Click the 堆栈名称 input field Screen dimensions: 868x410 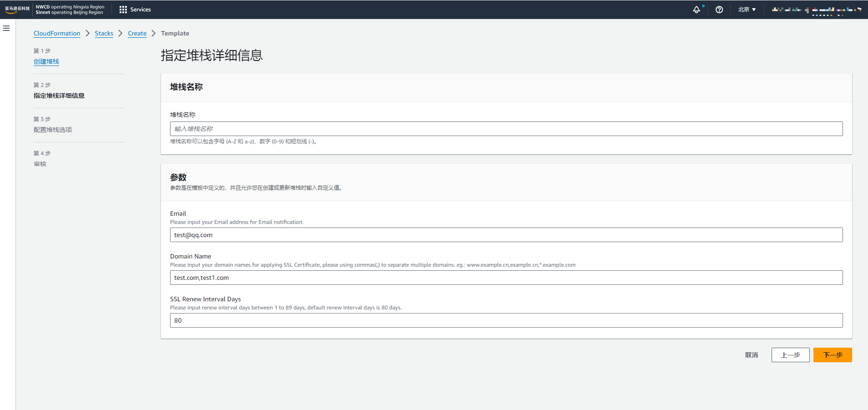506,129
